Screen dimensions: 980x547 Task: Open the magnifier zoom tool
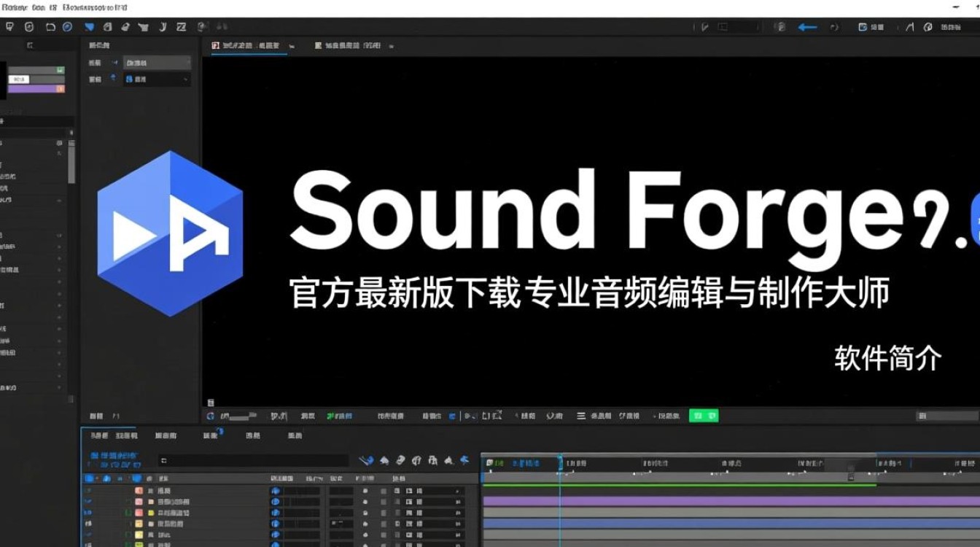click(51, 27)
